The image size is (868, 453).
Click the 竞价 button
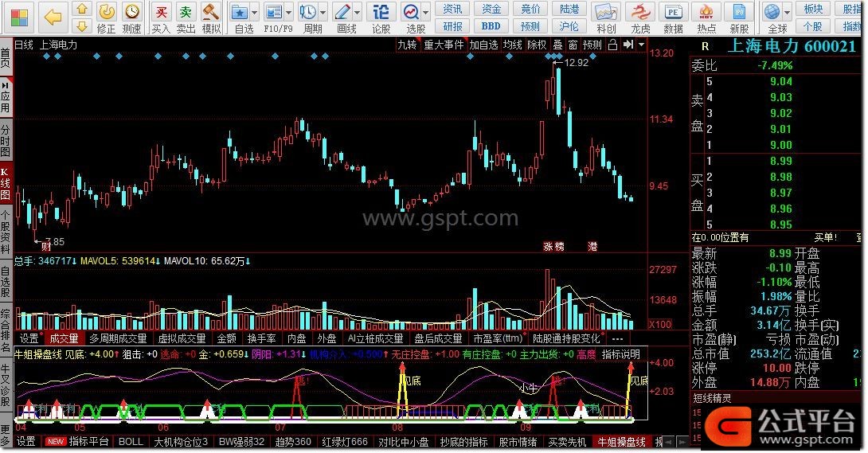(x=530, y=9)
